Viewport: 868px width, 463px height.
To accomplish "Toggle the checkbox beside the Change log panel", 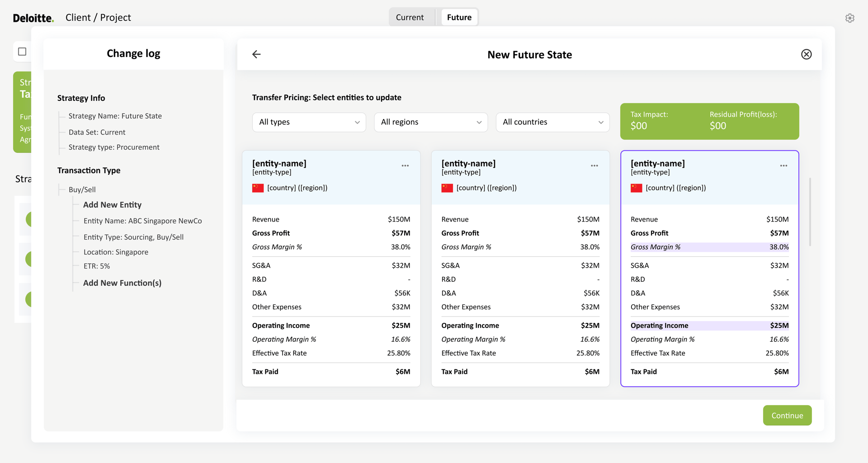I will pos(22,52).
